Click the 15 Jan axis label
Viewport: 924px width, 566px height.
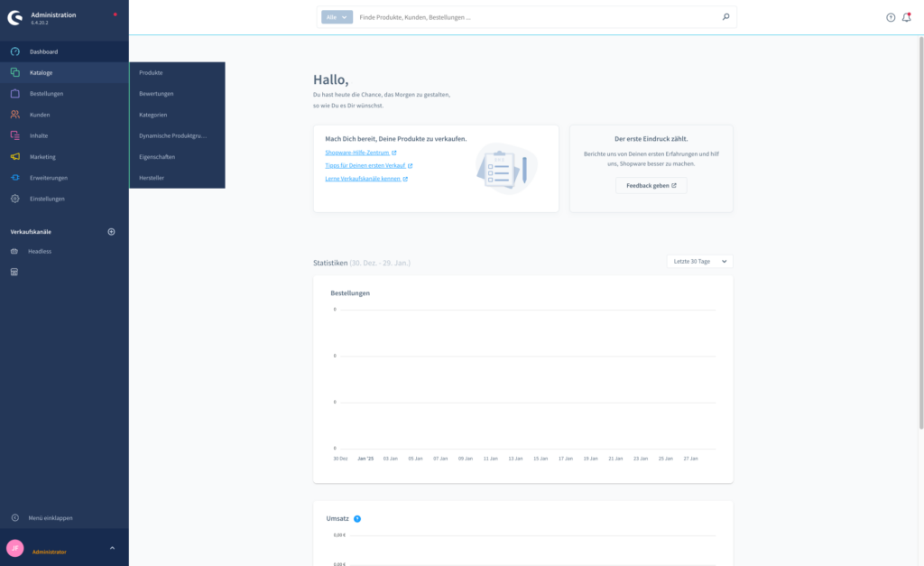(x=541, y=459)
